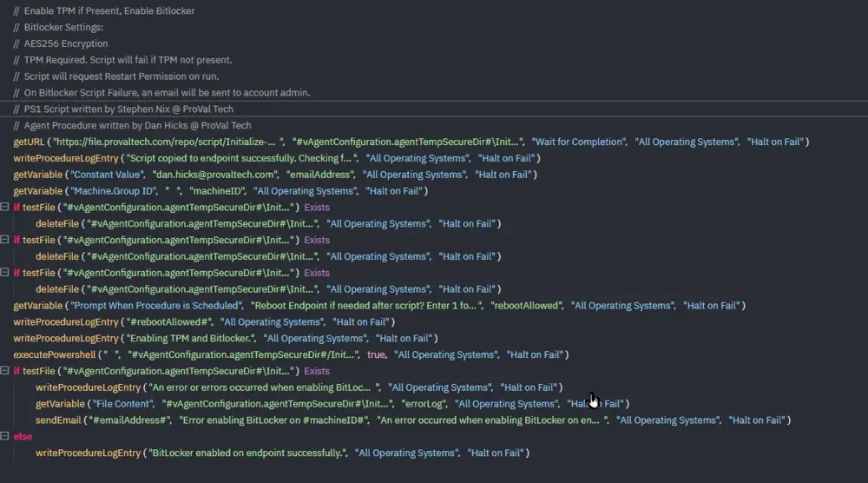This screenshot has height=483, width=868.
Task: Click the 'machineID' variable name
Action: (218, 190)
